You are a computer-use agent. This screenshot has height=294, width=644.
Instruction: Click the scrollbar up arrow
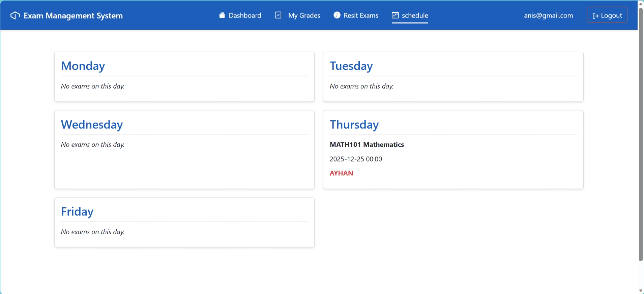tap(641, 3)
